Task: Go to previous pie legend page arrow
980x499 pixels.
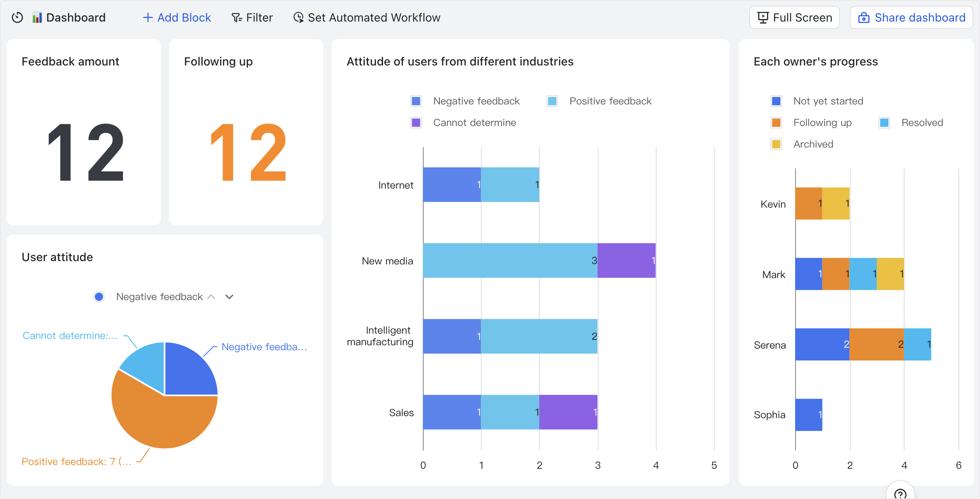Action: click(211, 297)
